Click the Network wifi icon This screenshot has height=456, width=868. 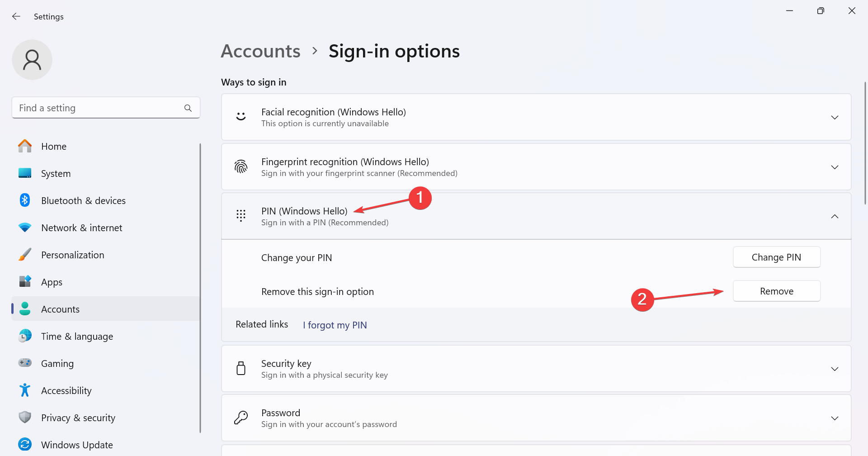coord(25,228)
